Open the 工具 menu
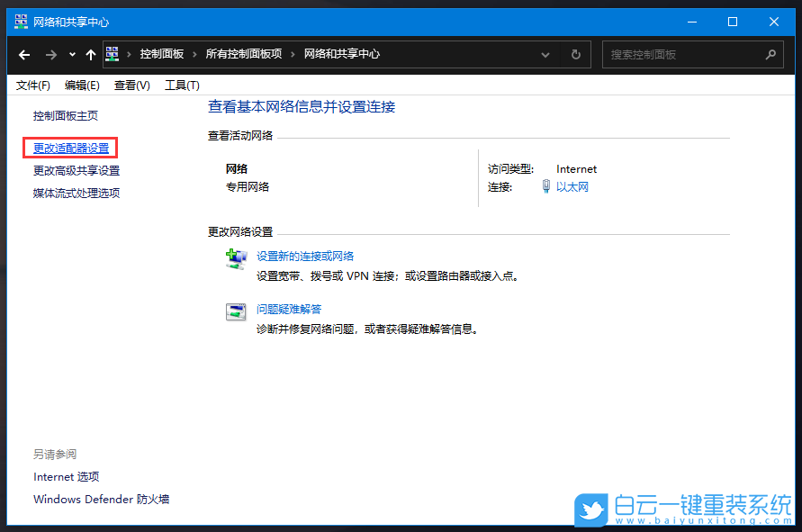Viewport: 802px width, 532px height. 183,85
